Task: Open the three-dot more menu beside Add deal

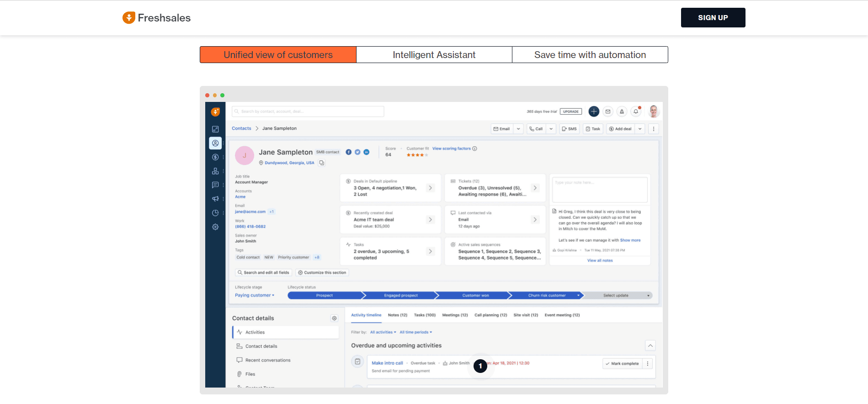Action: point(654,129)
